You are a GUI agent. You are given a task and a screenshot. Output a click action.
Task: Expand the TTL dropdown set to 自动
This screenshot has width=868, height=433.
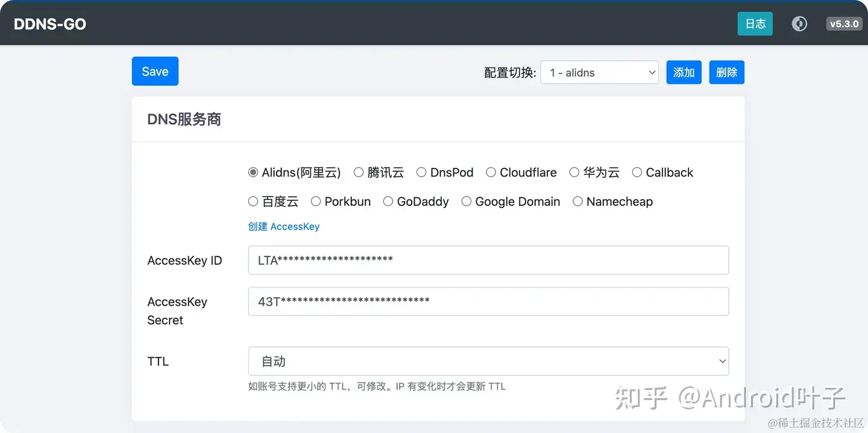(488, 361)
